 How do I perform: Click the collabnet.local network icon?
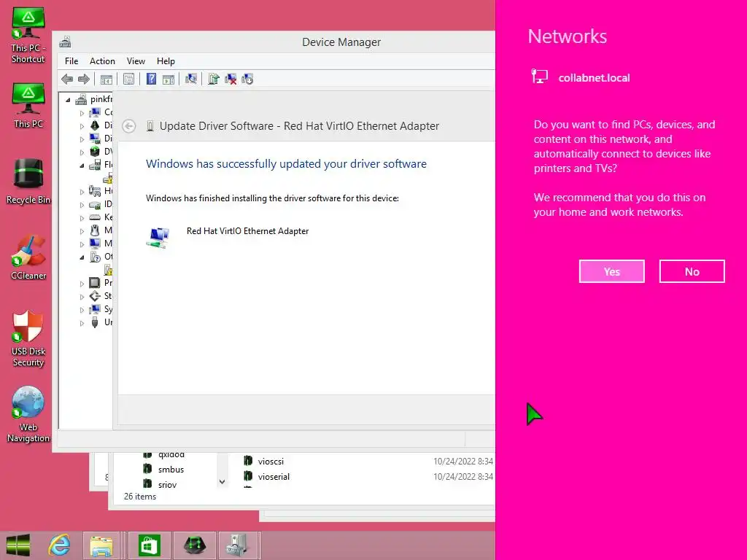[540, 77]
